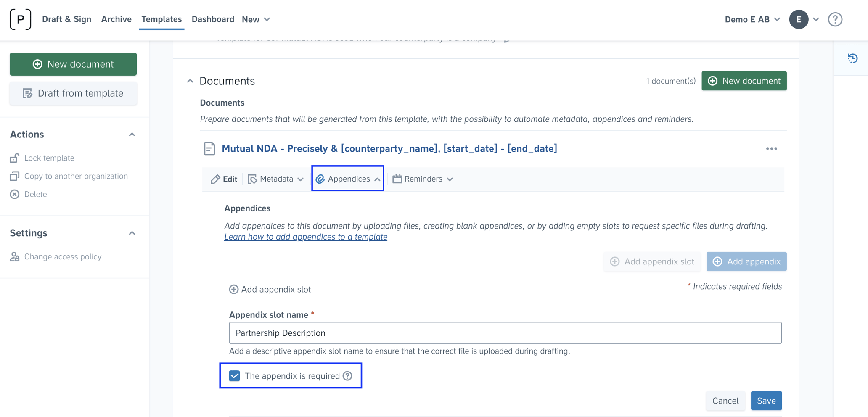
Task: Open the Metadata dropdown
Action: pyautogui.click(x=276, y=179)
